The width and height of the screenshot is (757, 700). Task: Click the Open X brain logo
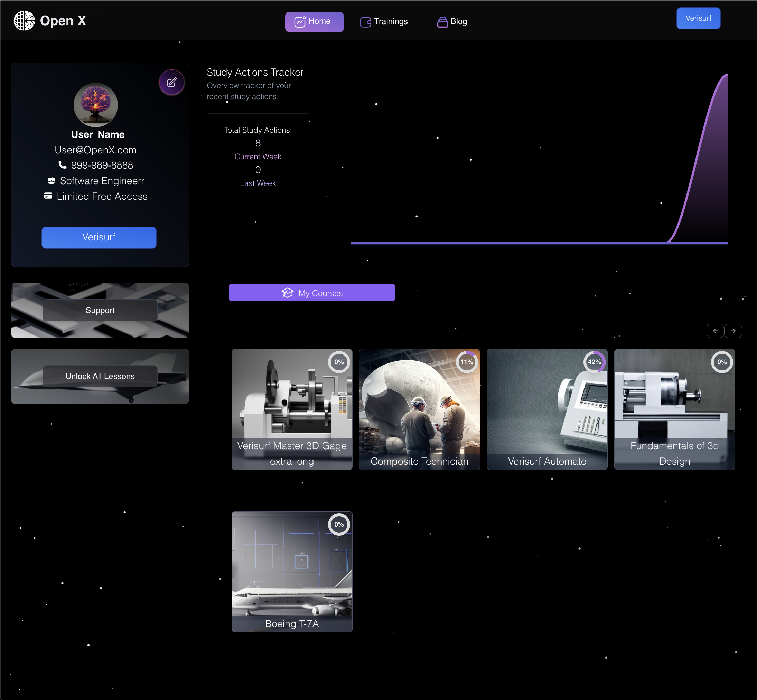tap(24, 20)
